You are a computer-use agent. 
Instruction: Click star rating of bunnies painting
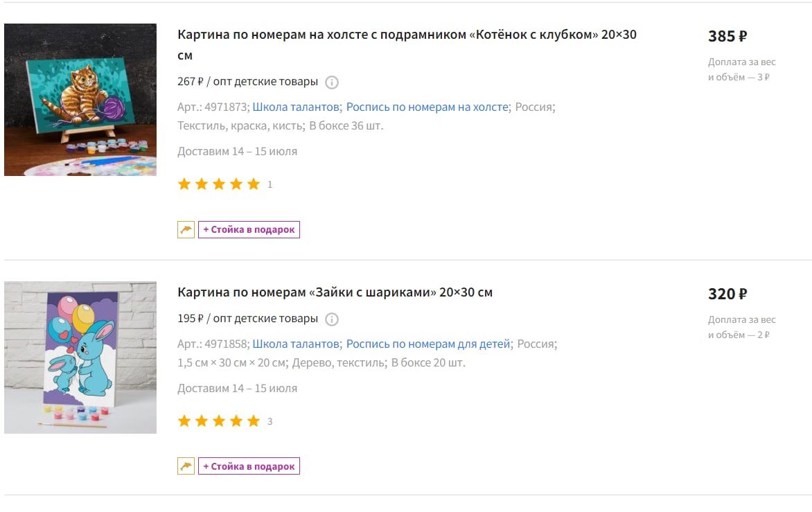(218, 421)
